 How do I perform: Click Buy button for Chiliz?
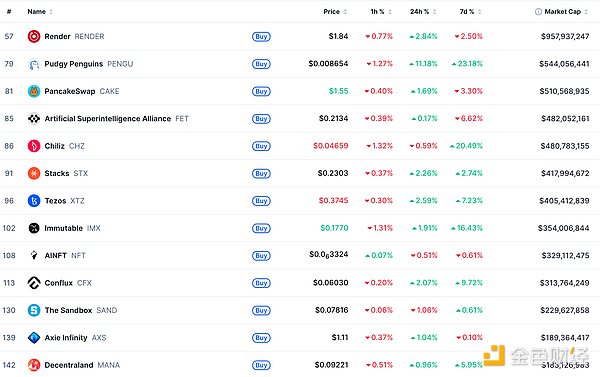(x=261, y=146)
